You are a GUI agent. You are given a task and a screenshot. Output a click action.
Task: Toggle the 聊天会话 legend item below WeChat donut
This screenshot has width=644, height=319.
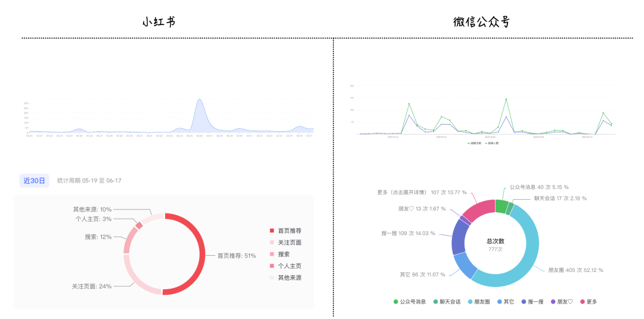(x=448, y=302)
